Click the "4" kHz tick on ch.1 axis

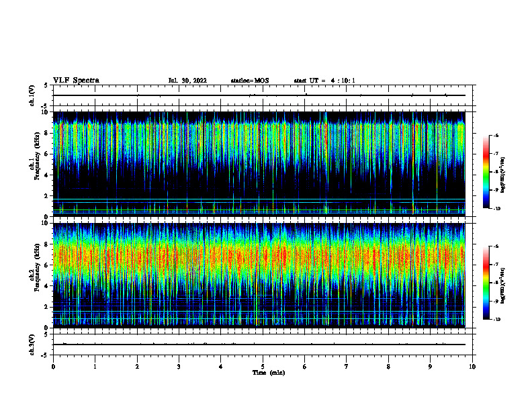pyautogui.click(x=46, y=175)
